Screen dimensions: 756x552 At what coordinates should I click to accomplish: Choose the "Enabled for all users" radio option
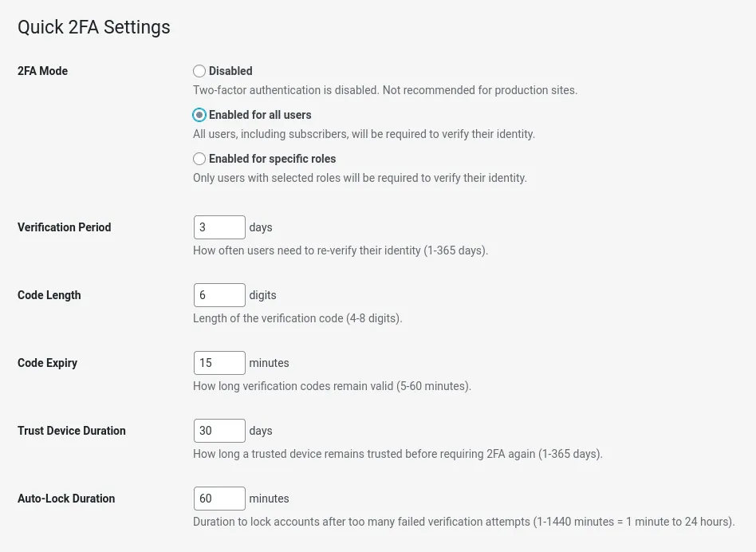(199, 115)
